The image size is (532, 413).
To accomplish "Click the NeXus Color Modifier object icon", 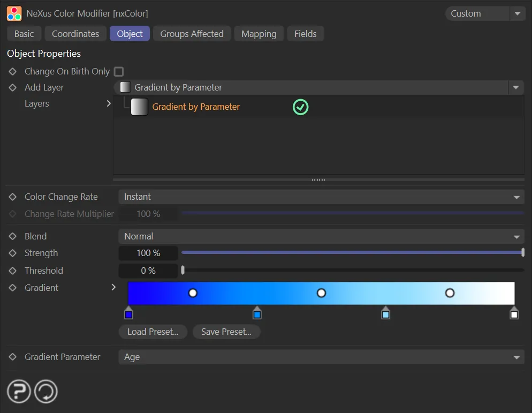I will click(14, 13).
